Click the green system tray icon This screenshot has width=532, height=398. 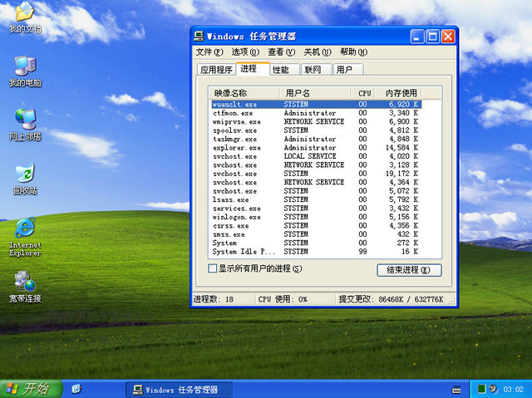click(x=481, y=389)
